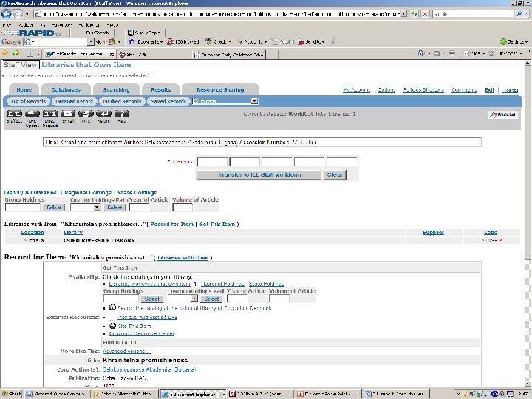Click the Google toolbar Check icon

click(209, 41)
